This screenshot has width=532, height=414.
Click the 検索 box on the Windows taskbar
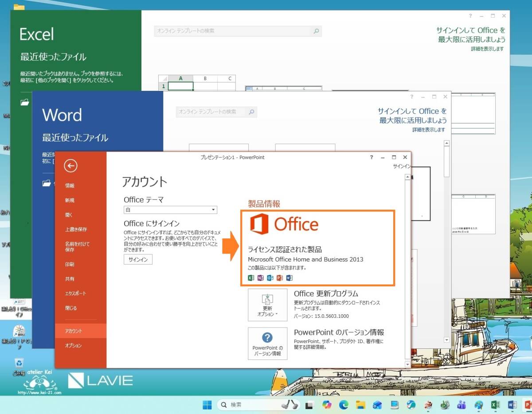(258, 405)
